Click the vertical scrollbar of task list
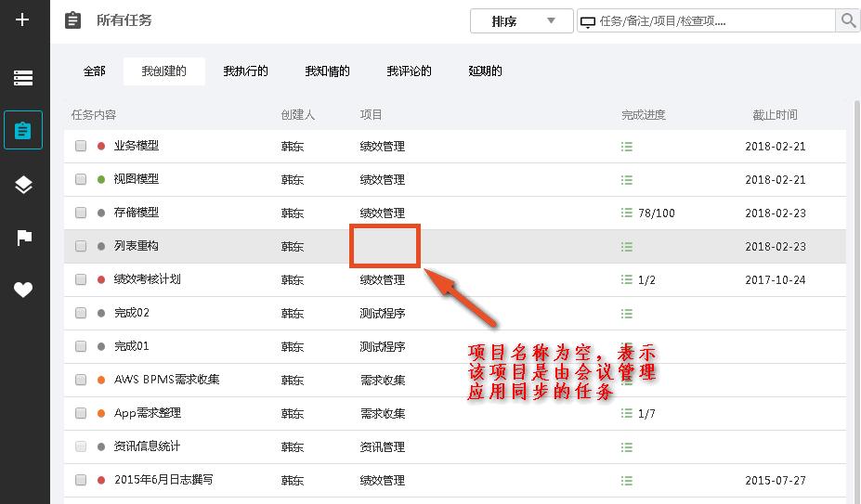Image resolution: width=861 pixels, height=504 pixels. (x=856, y=301)
